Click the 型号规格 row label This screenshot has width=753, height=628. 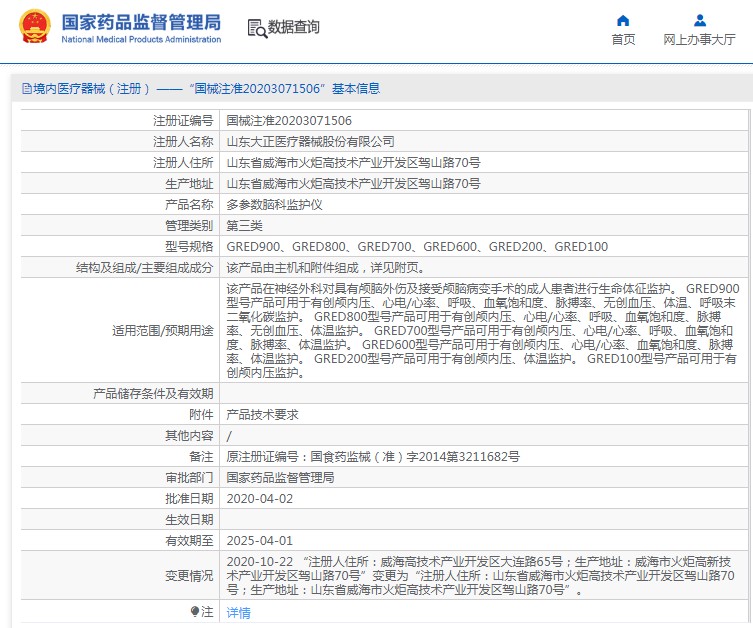189,247
